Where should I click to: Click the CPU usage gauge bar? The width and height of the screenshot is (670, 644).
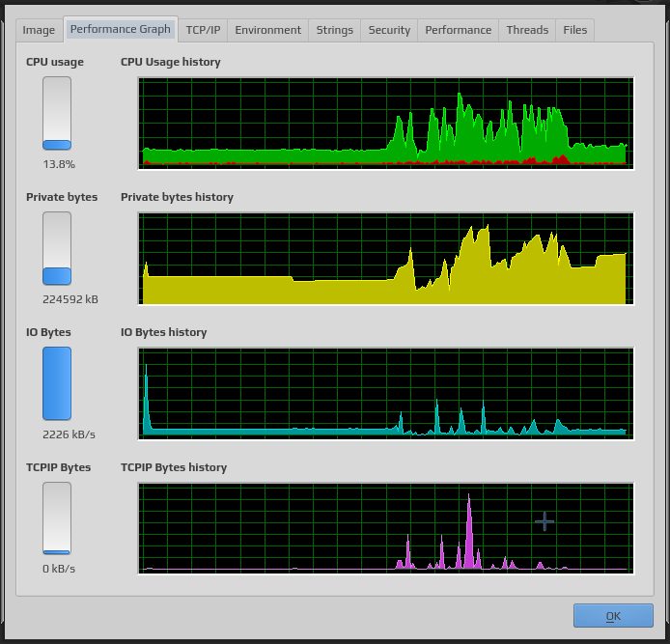tap(57, 113)
